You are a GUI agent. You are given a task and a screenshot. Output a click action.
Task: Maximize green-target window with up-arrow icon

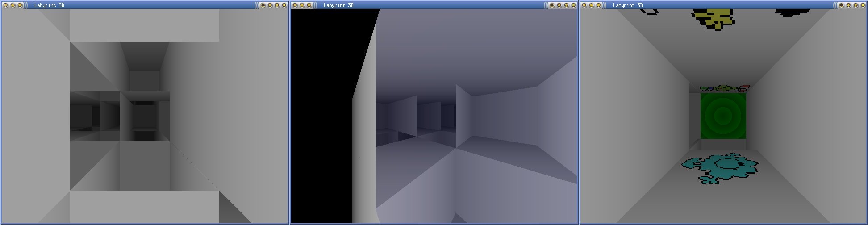855,5
